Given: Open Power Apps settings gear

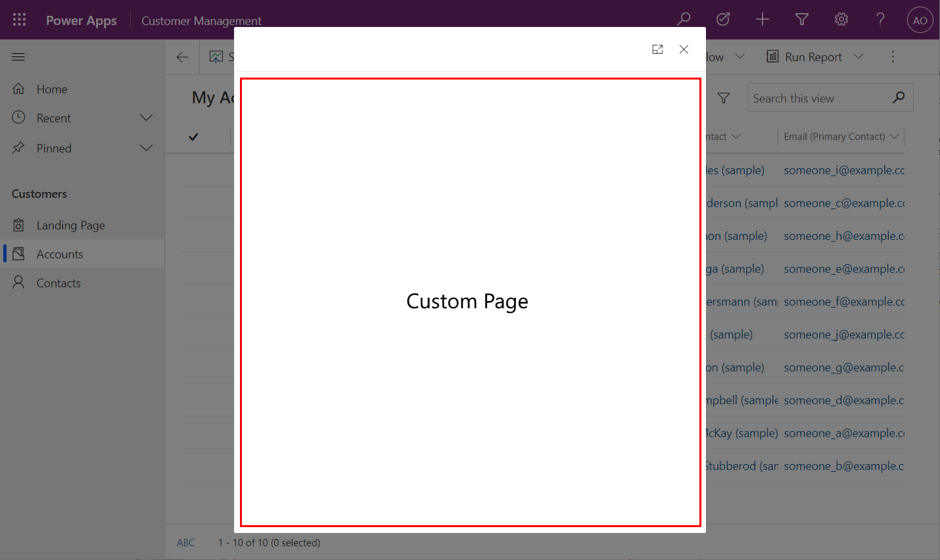Looking at the screenshot, I should tap(841, 19).
